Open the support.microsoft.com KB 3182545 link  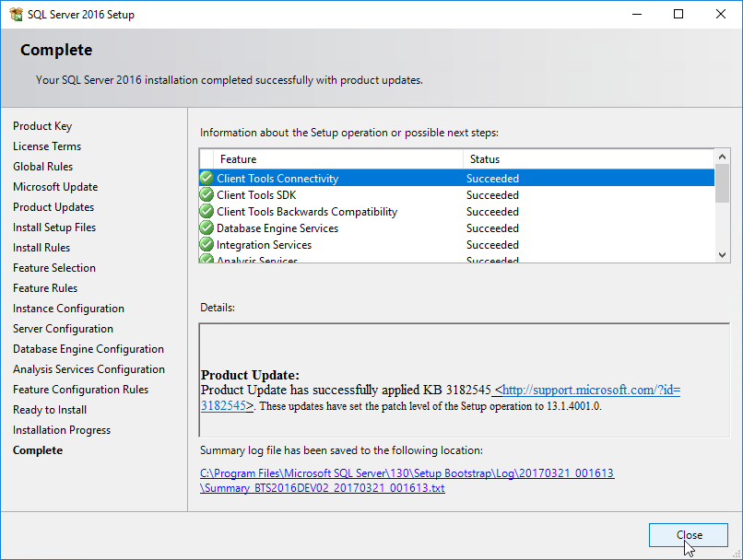(591, 390)
